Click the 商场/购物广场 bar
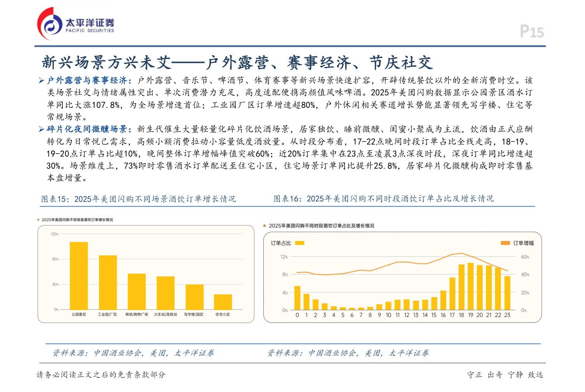 click(137, 292)
